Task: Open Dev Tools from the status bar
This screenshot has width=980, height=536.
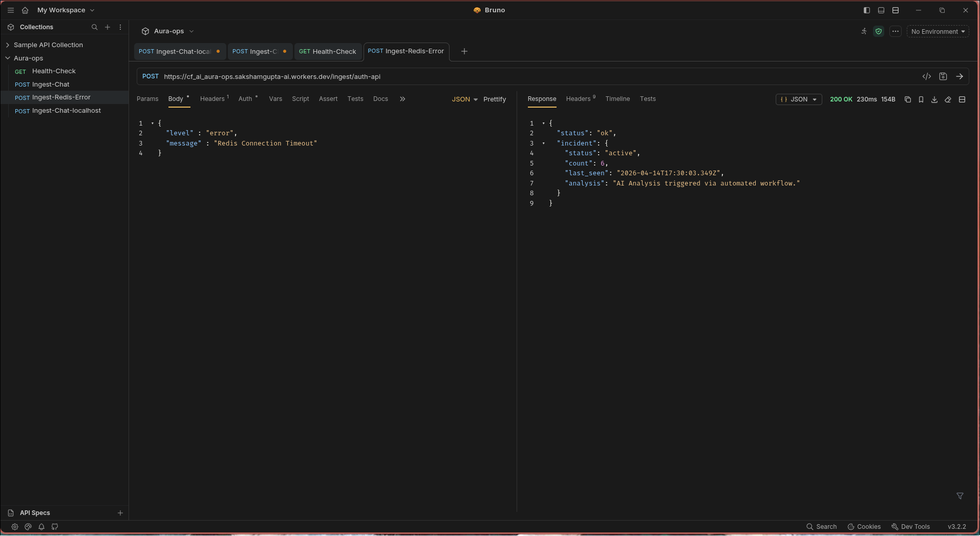Action: (x=910, y=527)
